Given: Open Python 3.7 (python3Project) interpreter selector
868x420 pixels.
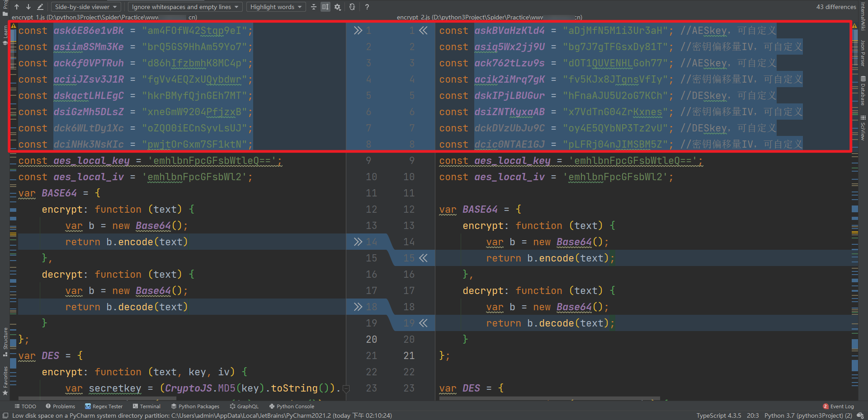Looking at the screenshot, I should click(808, 415).
